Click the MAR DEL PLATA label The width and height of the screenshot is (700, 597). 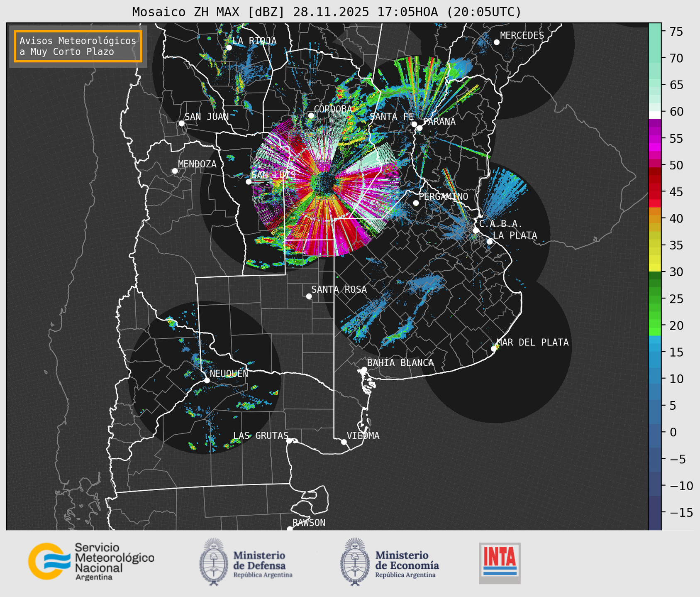[532, 343]
